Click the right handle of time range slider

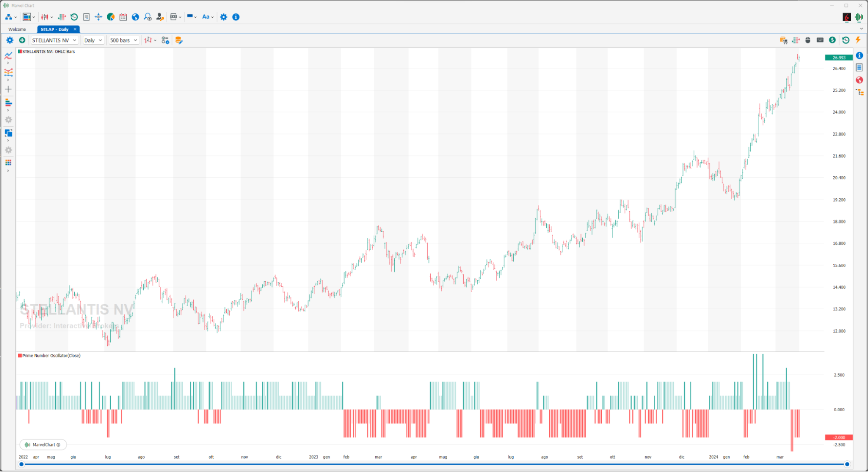[x=847, y=464]
